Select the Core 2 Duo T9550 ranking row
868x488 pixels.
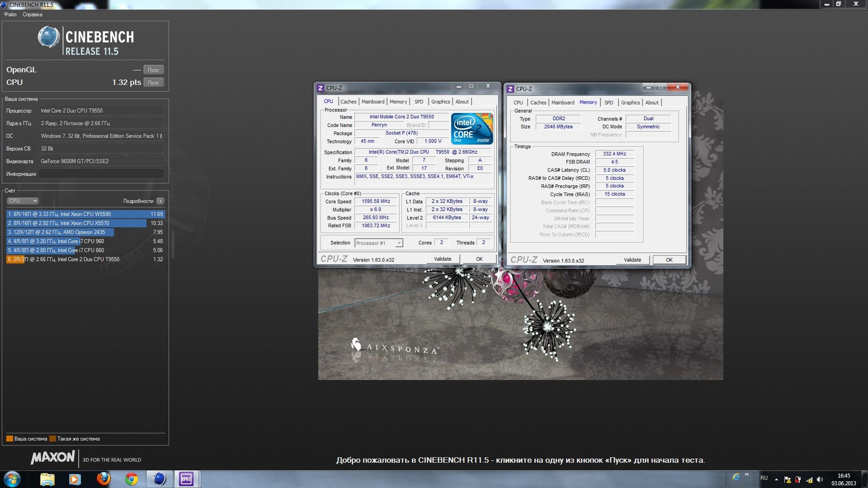[85, 259]
